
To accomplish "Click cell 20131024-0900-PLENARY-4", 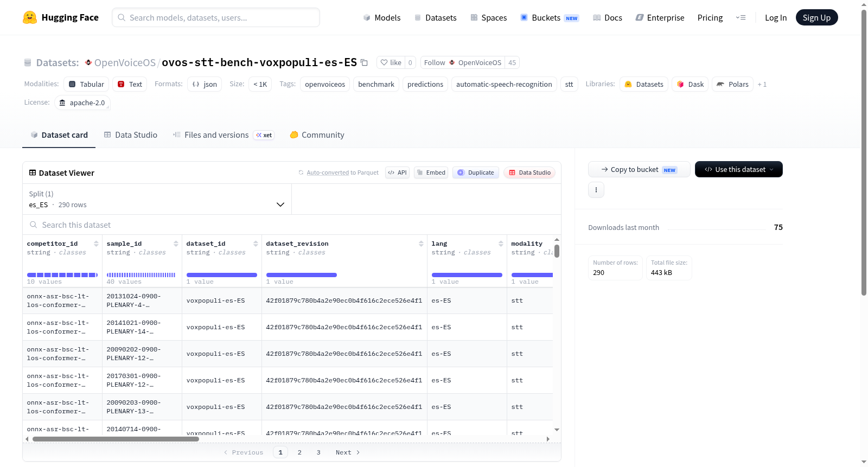I will 142,300.
